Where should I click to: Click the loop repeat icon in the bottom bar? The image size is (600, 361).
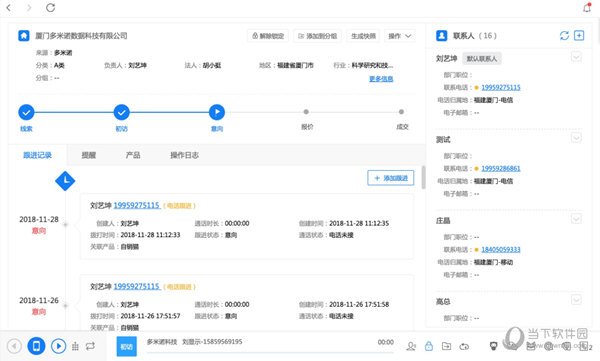[x=90, y=346]
